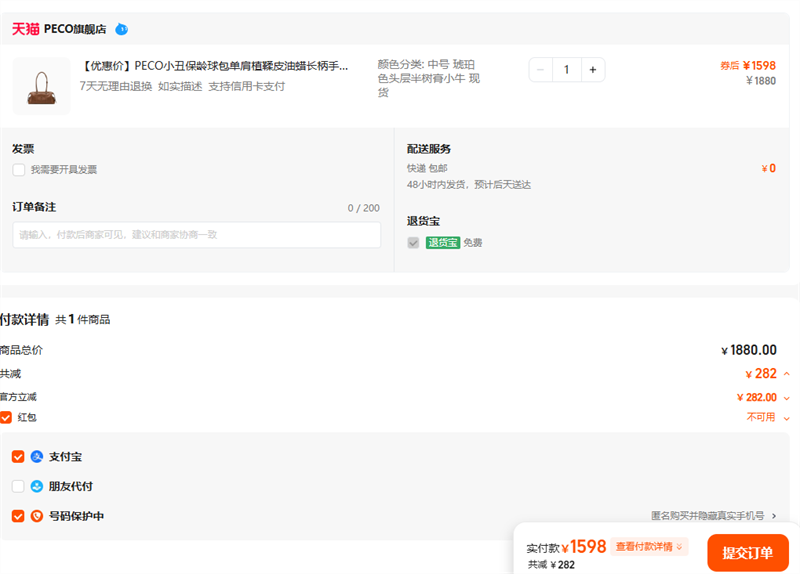Enable the 我需要开具发票 invoice checkbox
Screen dimensions: 800x574
coord(19,170)
